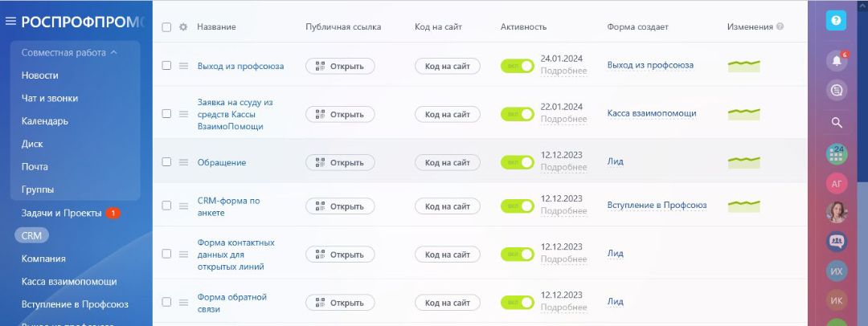Follow the Касса взаимопомощи form link

coord(652,113)
